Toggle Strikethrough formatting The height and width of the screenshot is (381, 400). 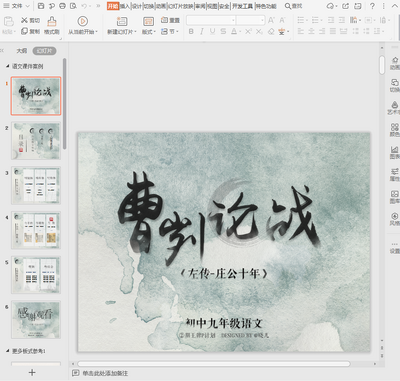pyautogui.click(x=223, y=31)
